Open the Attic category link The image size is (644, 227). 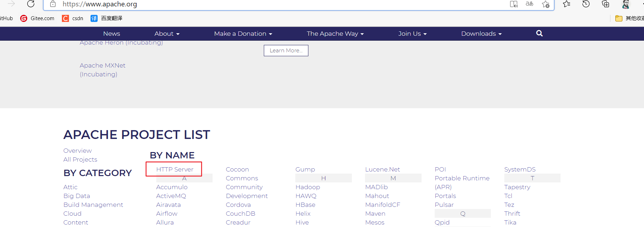70,187
